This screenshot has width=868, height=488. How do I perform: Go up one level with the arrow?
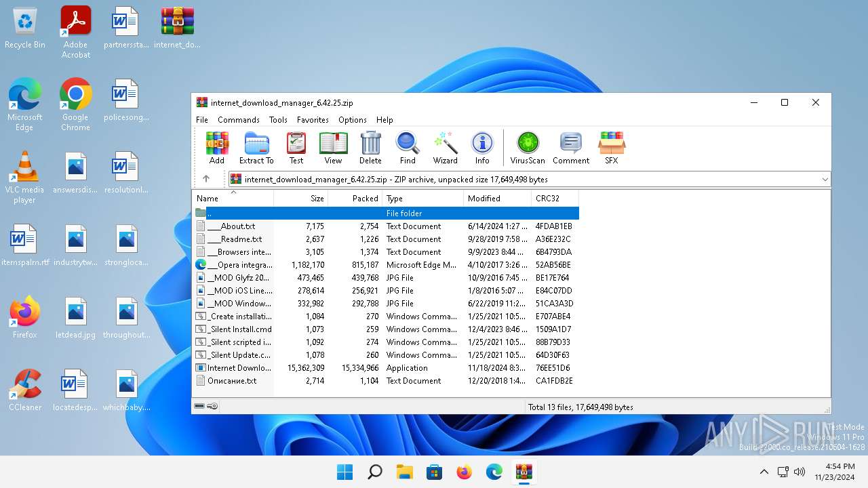tap(206, 179)
